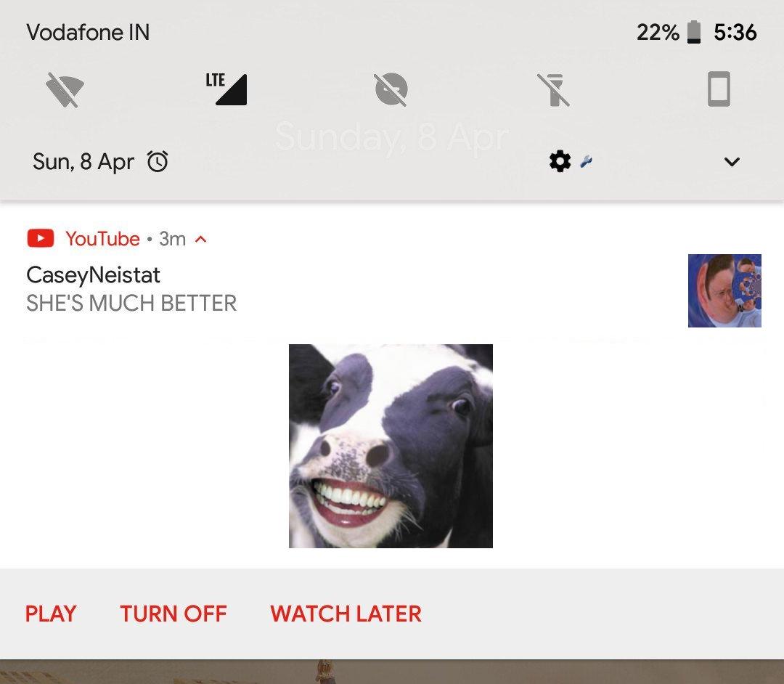Screen dimensions: 784x684
Task: Tap the 5:36 clock in status bar
Action: click(735, 33)
